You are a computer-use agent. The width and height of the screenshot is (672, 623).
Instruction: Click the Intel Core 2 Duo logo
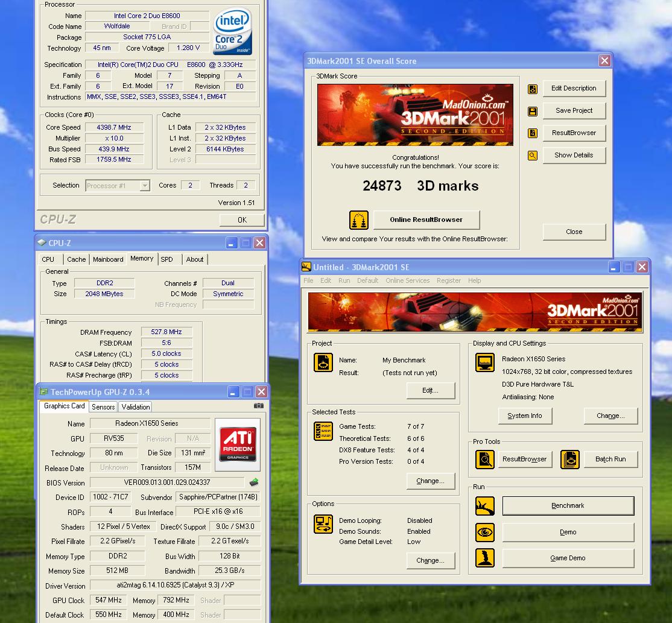pyautogui.click(x=232, y=31)
